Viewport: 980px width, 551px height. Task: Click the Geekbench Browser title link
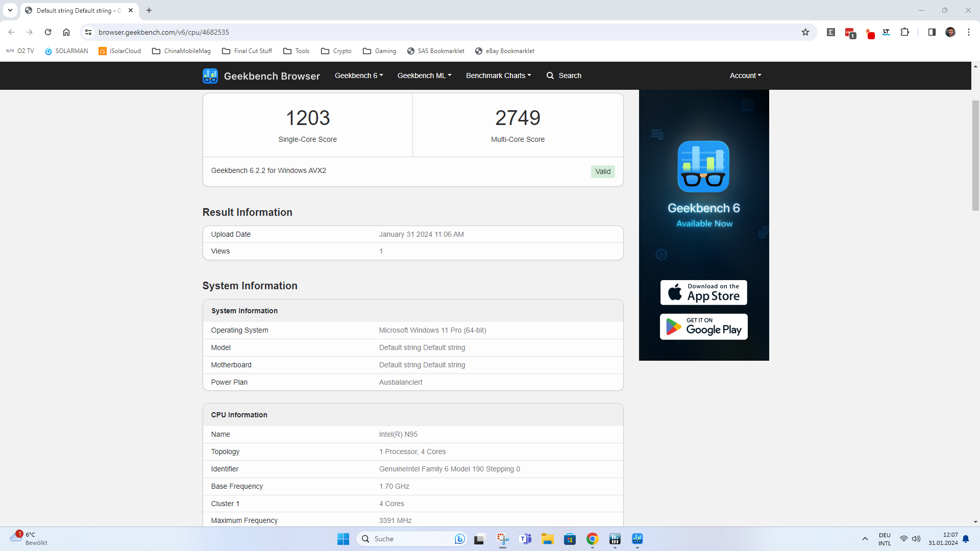pyautogui.click(x=272, y=76)
